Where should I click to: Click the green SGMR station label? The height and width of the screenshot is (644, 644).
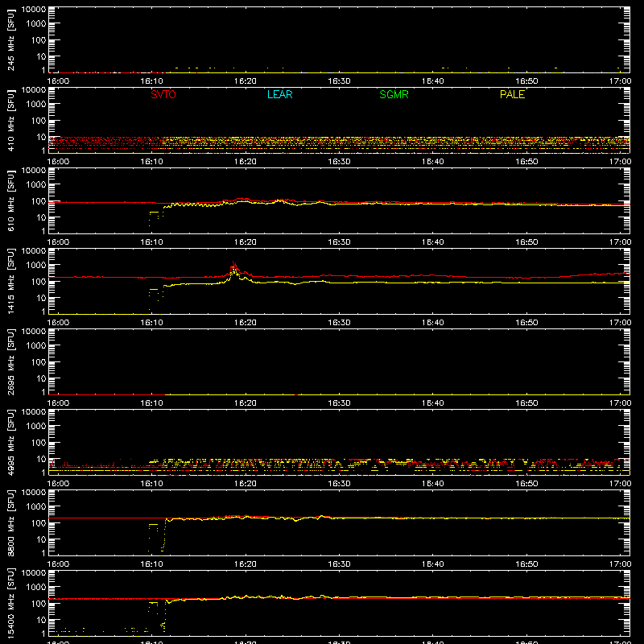394,94
